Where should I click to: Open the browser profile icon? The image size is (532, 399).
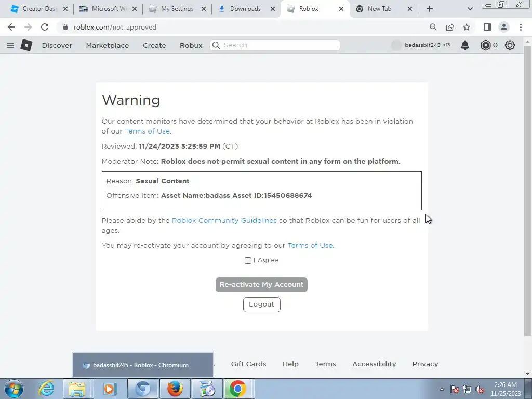(504, 27)
